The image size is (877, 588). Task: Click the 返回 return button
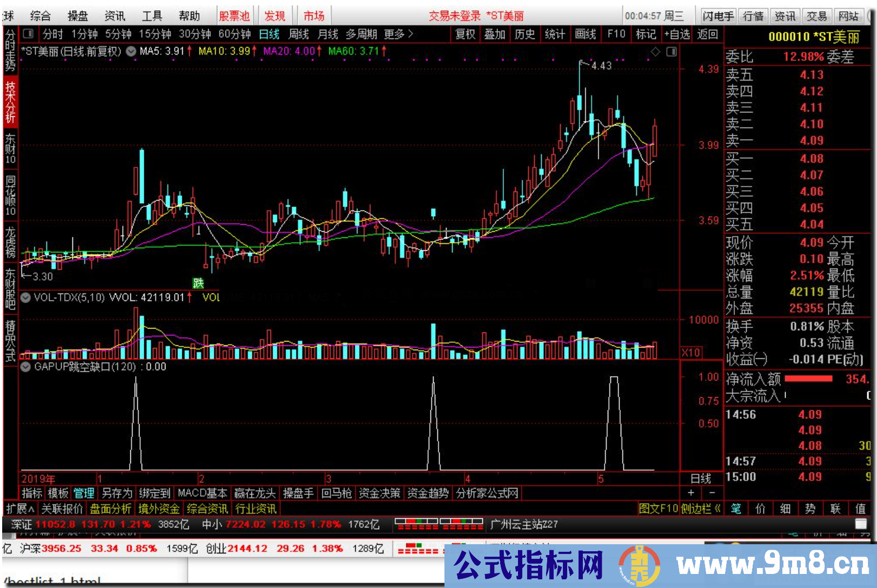[x=708, y=35]
